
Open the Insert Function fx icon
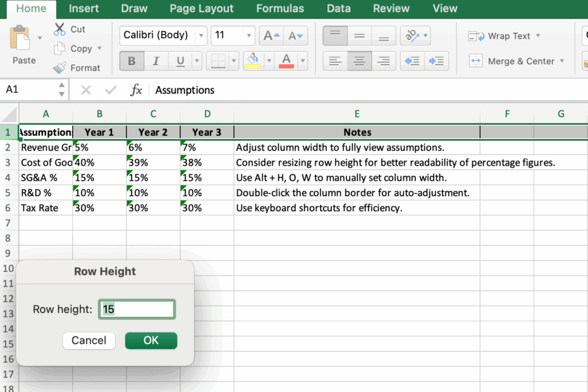coord(136,90)
